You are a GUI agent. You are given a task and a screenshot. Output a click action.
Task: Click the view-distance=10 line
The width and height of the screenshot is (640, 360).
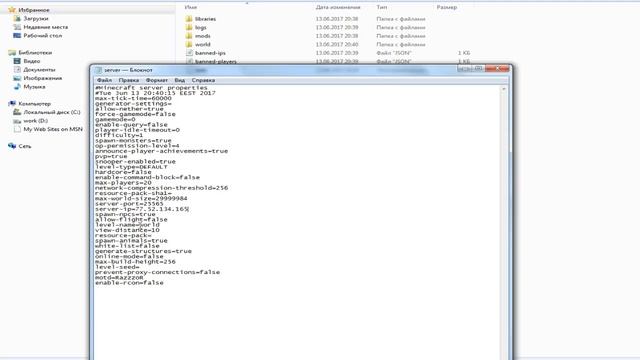coord(127,230)
